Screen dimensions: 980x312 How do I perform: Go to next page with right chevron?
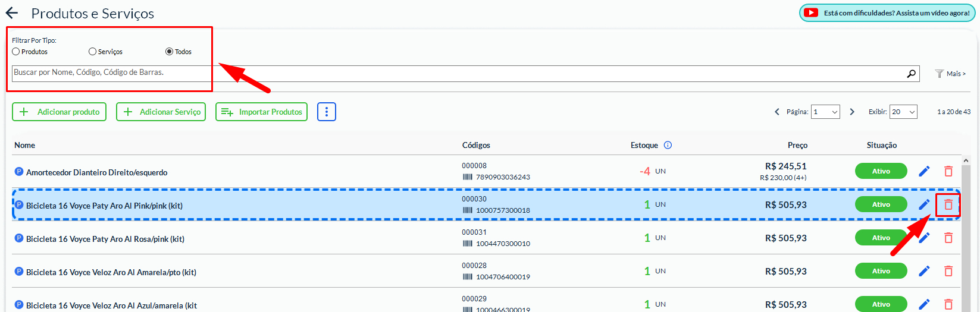(852, 112)
